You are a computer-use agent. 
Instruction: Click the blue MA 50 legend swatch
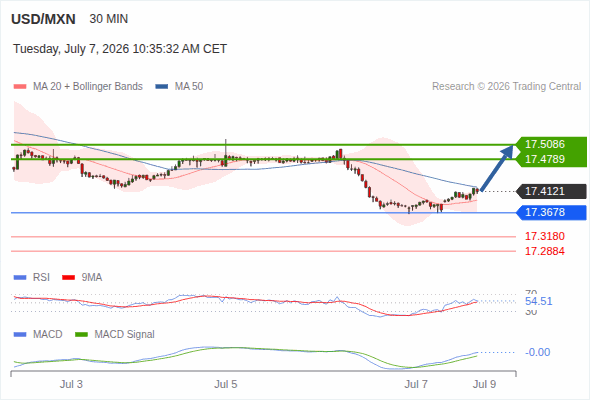coord(162,87)
